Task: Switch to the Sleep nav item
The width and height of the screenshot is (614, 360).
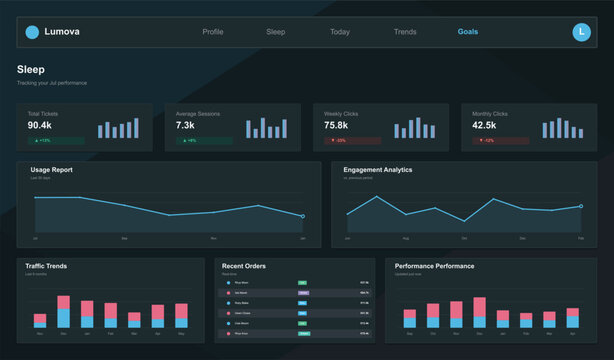Action: point(276,32)
